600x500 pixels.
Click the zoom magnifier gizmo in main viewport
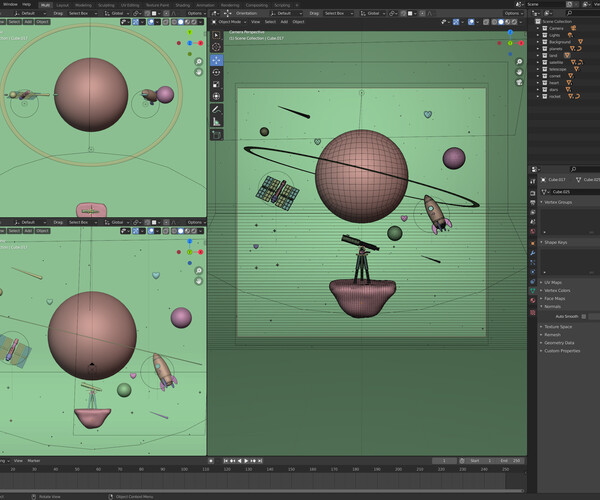[519, 61]
